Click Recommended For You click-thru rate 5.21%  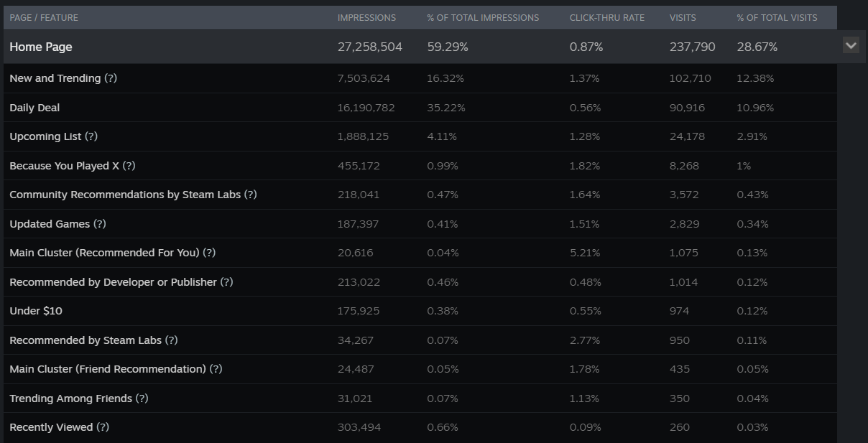(584, 253)
